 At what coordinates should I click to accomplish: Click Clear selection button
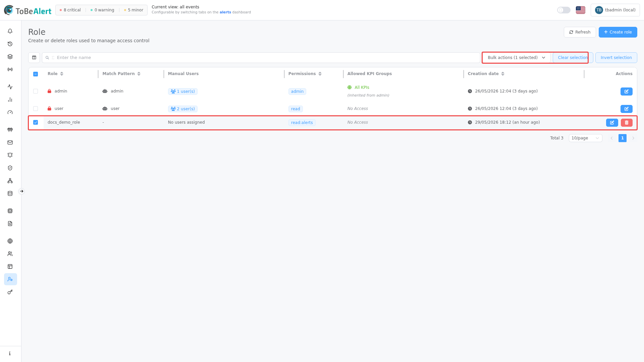(x=573, y=58)
